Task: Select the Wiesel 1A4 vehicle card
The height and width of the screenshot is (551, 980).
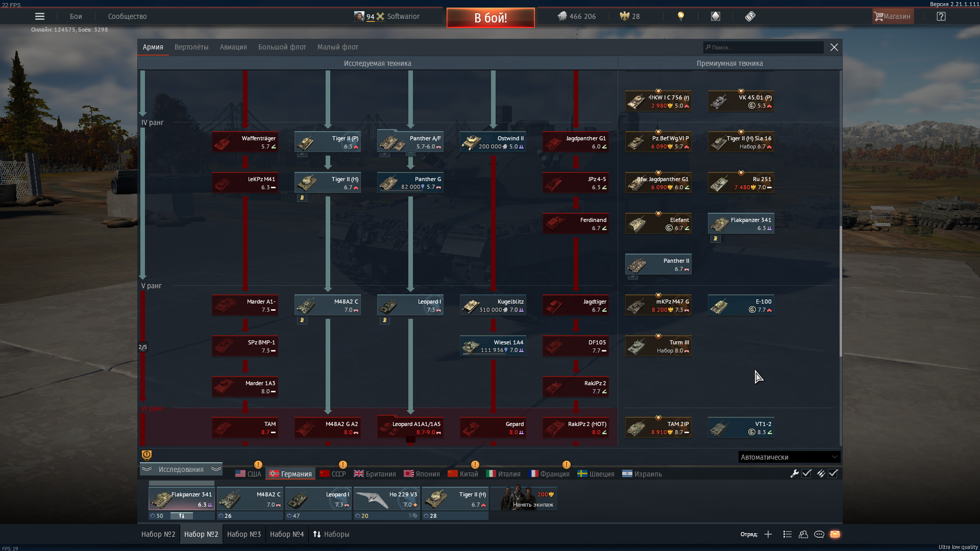Action: (x=493, y=346)
